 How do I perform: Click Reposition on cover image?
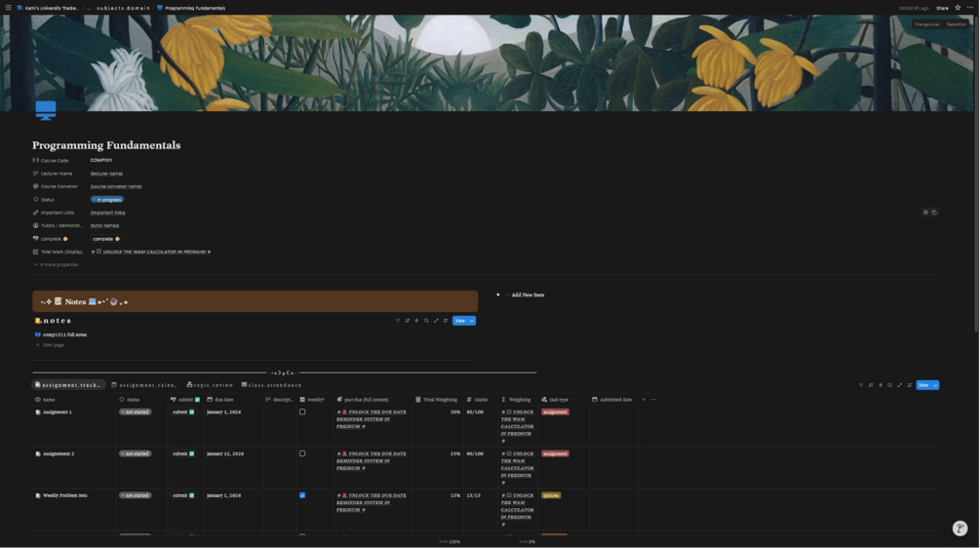(x=957, y=24)
